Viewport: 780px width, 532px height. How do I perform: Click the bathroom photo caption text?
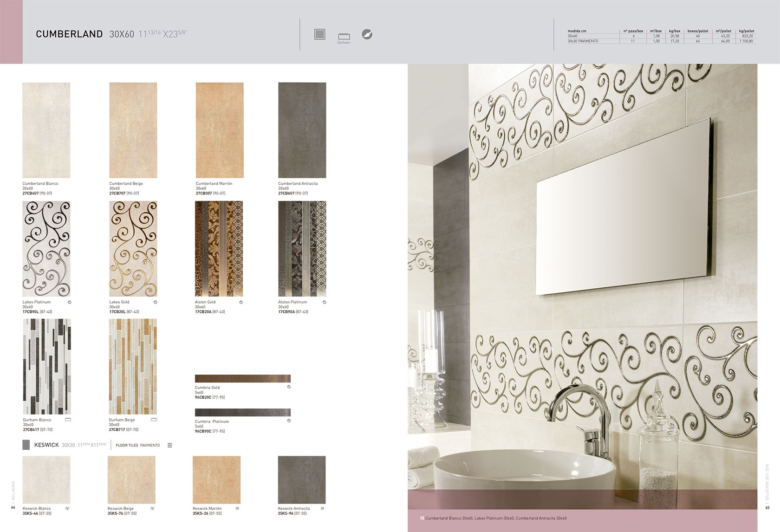point(495,518)
